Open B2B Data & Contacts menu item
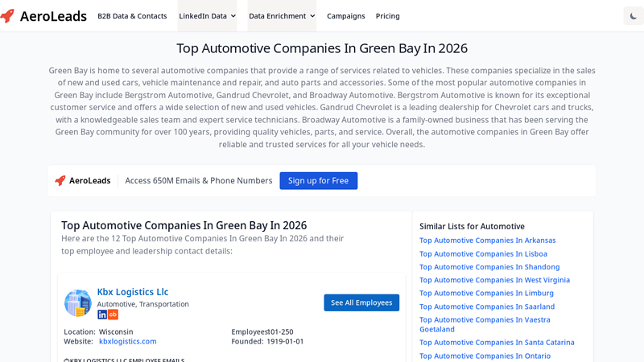The width and height of the screenshot is (644, 362). coord(132,16)
